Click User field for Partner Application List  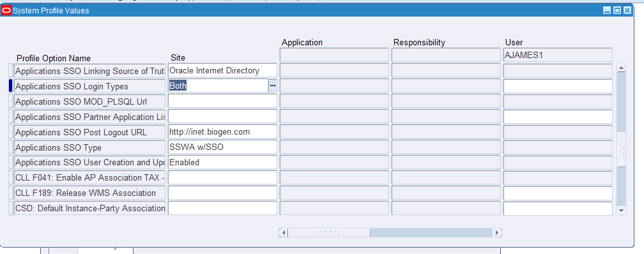pyautogui.click(x=558, y=117)
